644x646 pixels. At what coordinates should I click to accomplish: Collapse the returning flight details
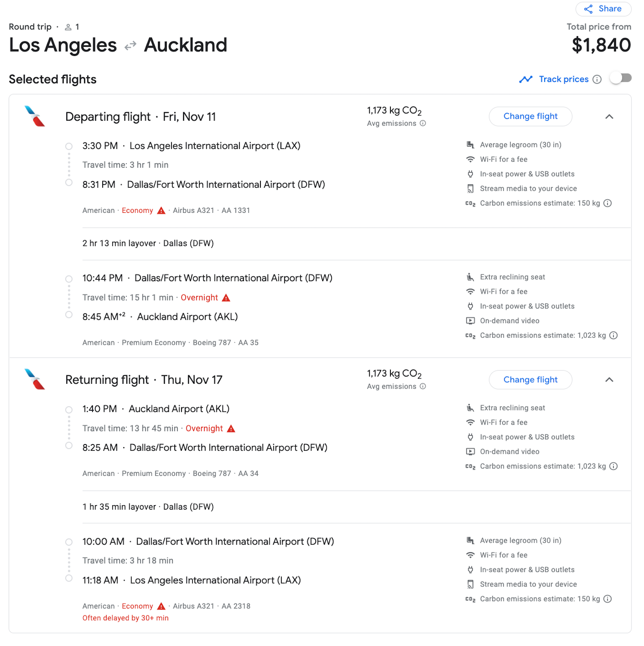point(610,380)
